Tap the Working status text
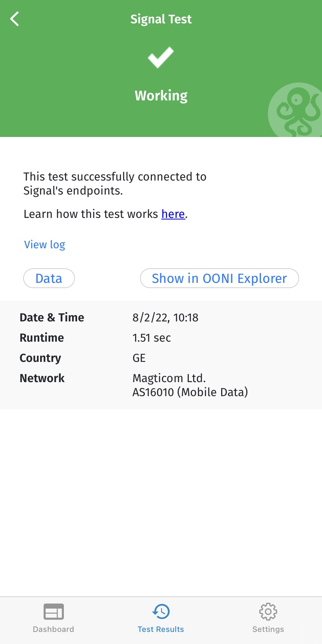 [161, 96]
